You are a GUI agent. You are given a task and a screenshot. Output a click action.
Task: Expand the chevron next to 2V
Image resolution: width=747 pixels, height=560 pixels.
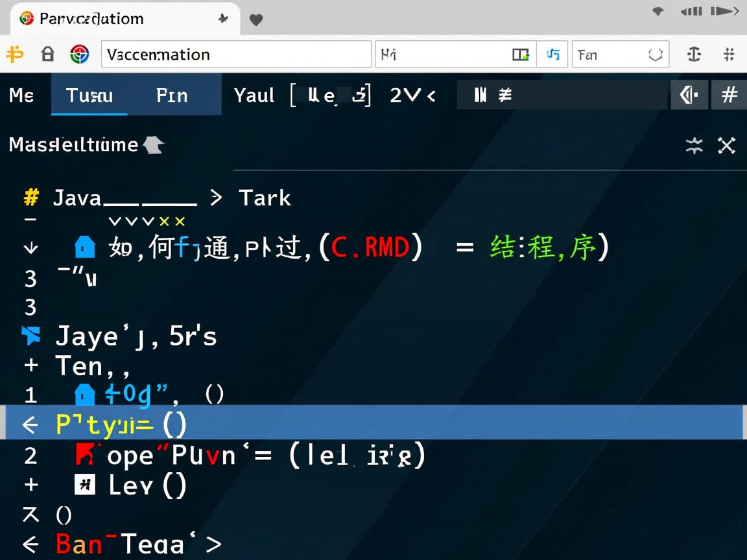[432, 95]
